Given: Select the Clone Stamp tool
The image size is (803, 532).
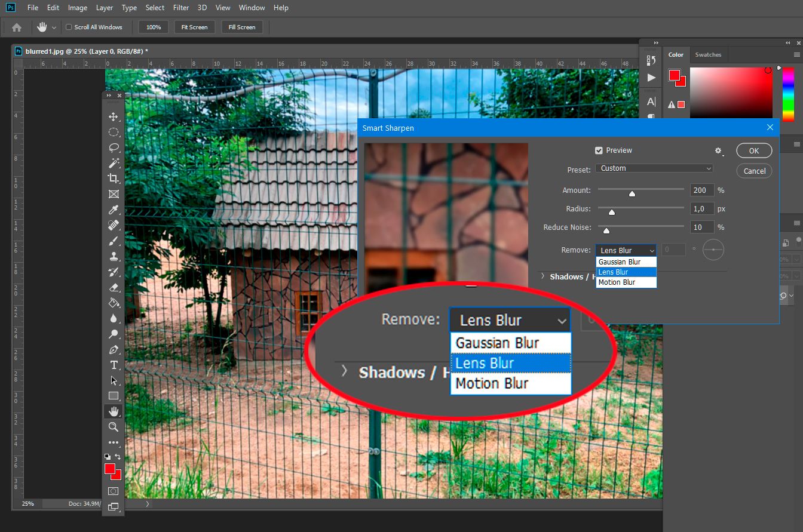Looking at the screenshot, I should pyautogui.click(x=114, y=256).
